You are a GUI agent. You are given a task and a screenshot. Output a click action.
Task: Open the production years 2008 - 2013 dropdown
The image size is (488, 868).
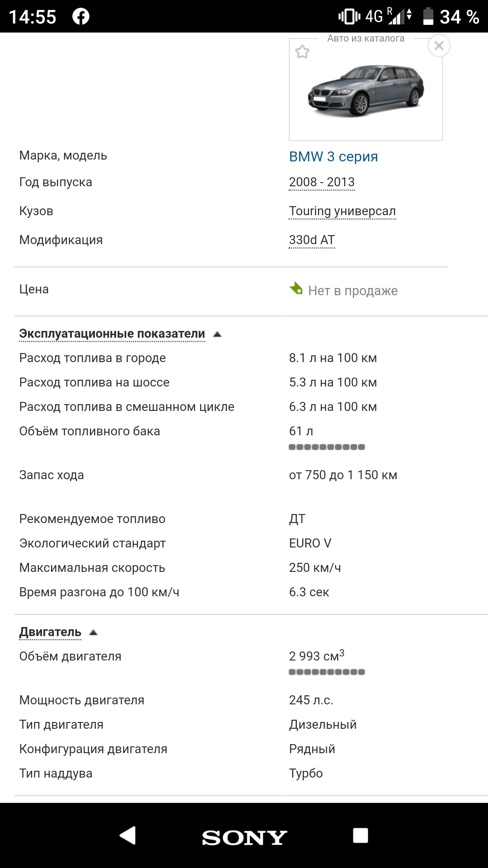pos(322,182)
